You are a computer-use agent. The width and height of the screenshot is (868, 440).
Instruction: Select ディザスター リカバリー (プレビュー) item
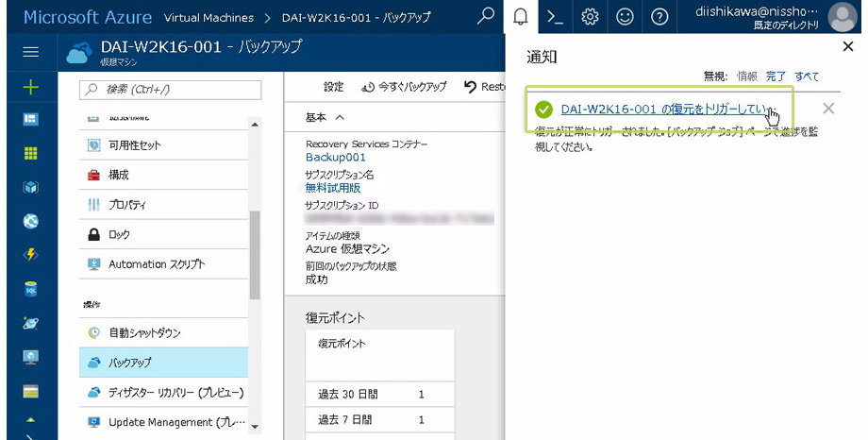pyautogui.click(x=164, y=393)
